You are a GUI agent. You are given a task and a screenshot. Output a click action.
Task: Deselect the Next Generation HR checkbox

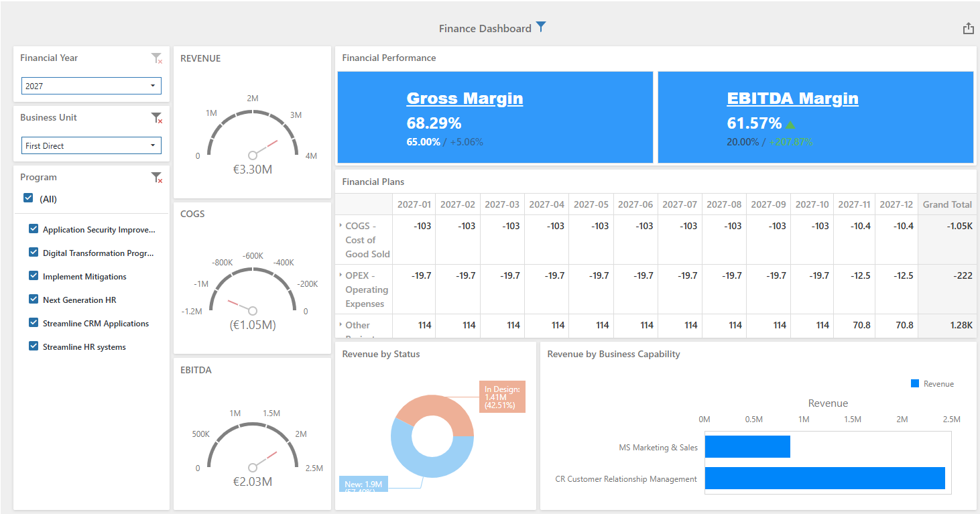tap(34, 299)
